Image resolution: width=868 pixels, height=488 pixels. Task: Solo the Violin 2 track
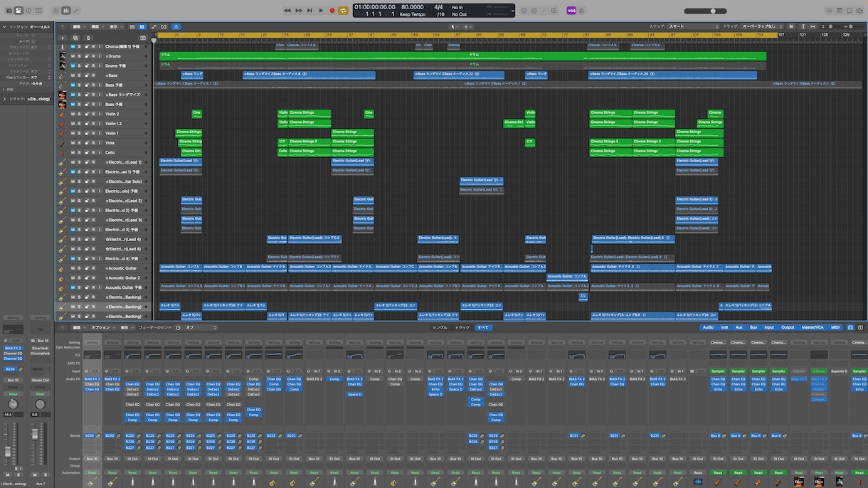coord(79,114)
